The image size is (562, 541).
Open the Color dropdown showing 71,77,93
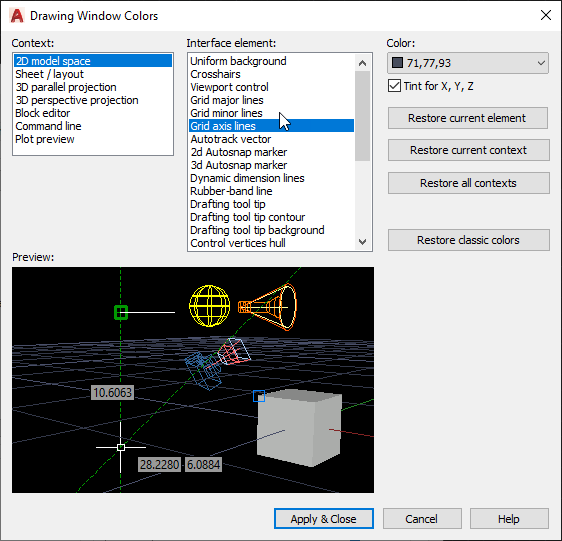pyautogui.click(x=468, y=63)
